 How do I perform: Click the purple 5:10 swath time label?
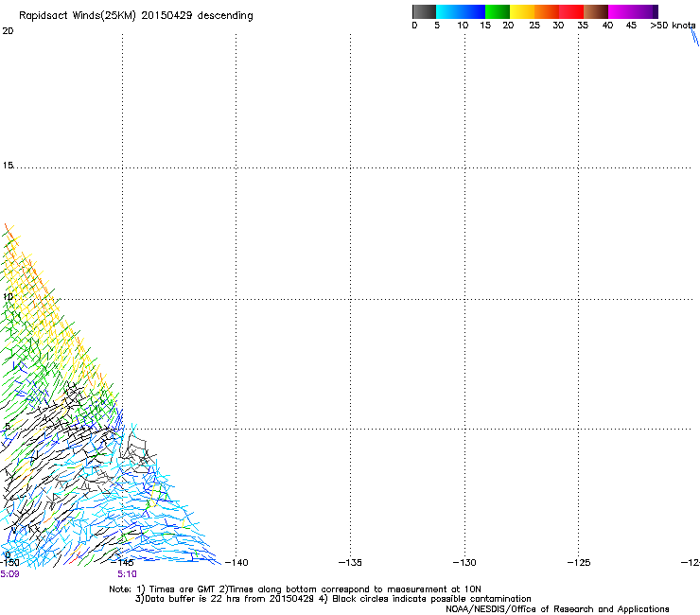(128, 574)
